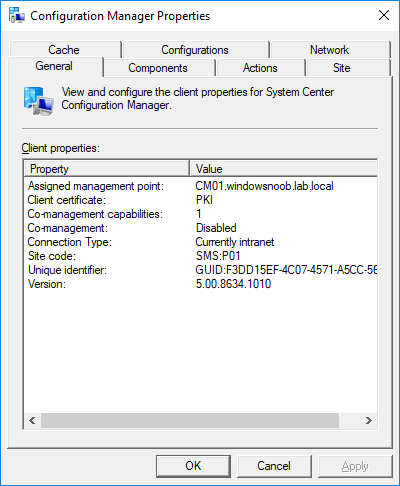Click the Property column header
Screen dimensions: 400x486
coord(107,169)
